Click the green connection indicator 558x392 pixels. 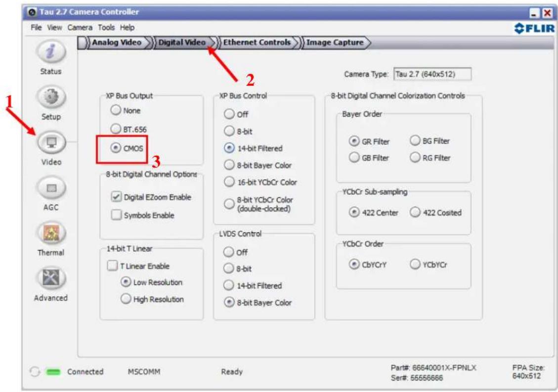(53, 372)
